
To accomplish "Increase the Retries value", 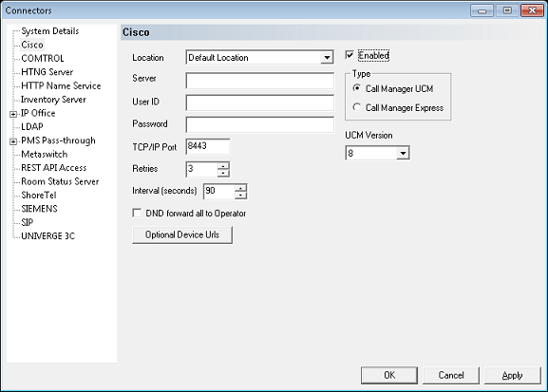I will click(223, 165).
